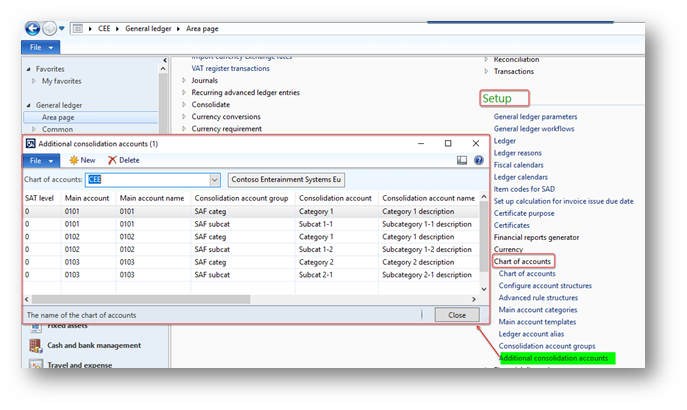Expand the Journals group
Viewport: 687px width, 410px height.
click(x=184, y=81)
